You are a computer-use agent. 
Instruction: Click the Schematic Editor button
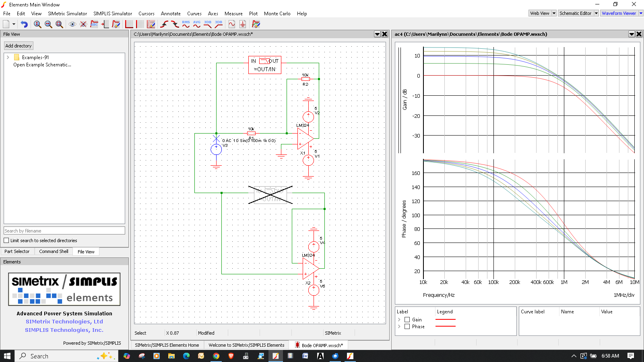pyautogui.click(x=576, y=13)
